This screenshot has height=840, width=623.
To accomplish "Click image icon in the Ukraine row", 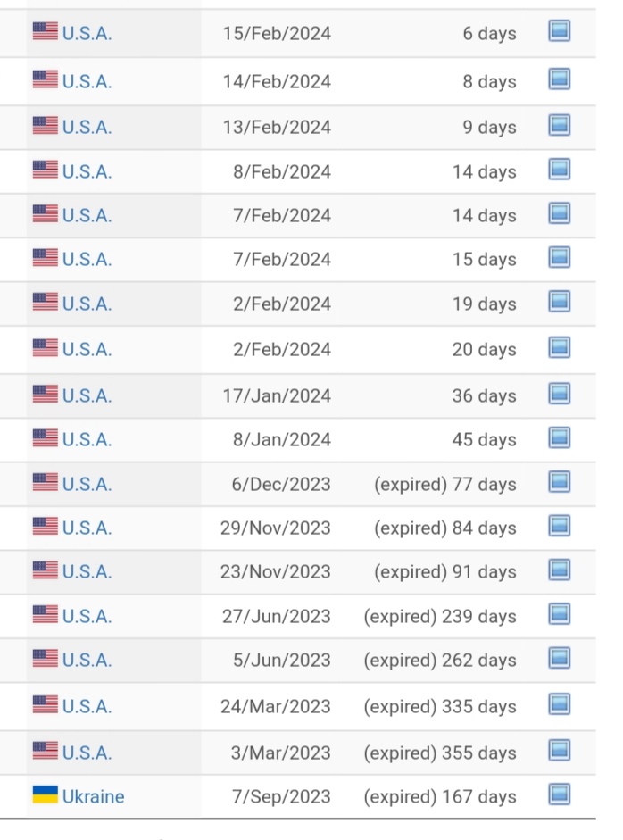I will tap(560, 794).
